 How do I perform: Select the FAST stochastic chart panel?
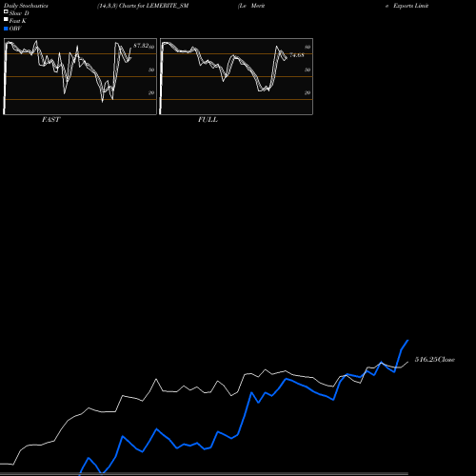coord(80,76)
